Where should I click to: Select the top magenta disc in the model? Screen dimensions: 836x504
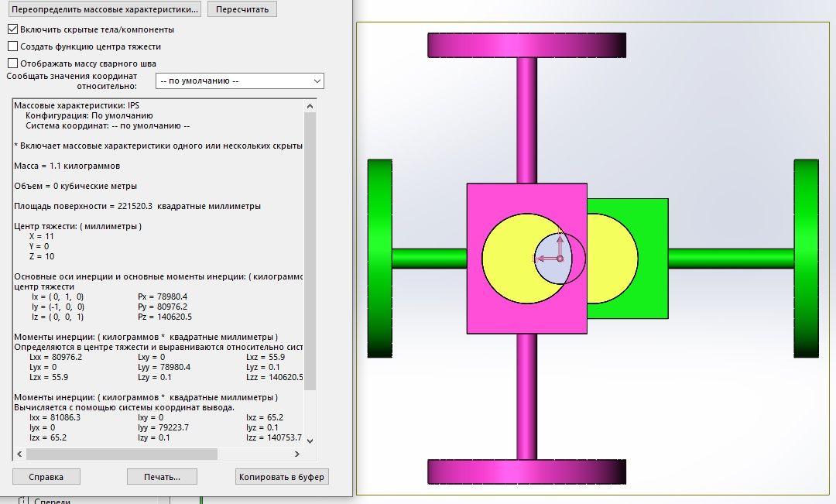tap(526, 45)
